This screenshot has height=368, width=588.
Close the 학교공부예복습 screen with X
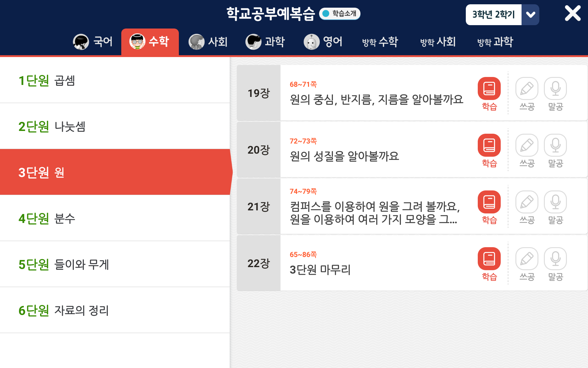point(572,13)
